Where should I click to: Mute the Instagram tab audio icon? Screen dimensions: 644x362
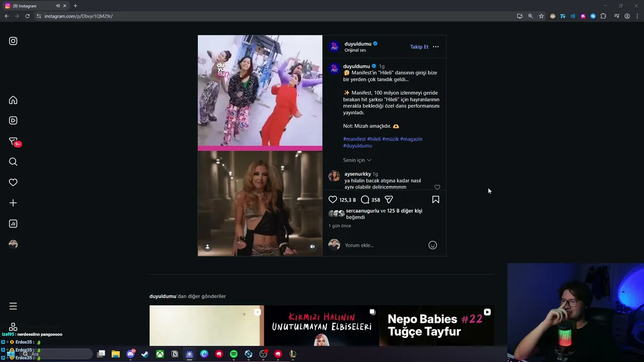click(x=58, y=6)
